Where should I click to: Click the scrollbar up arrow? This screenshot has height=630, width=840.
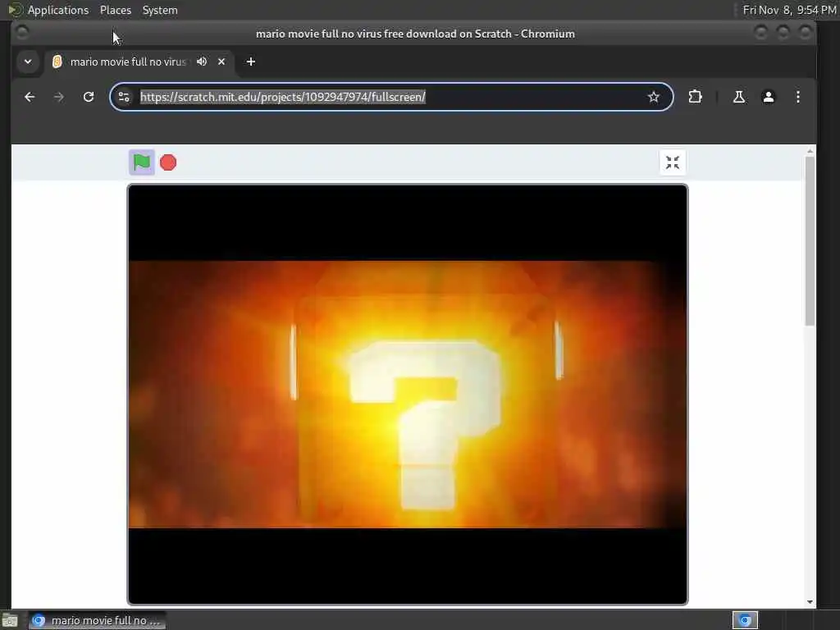pos(810,151)
